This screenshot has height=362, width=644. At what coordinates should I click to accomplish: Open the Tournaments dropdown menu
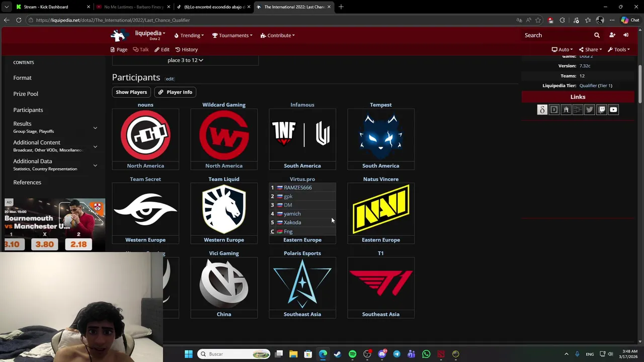232,35
